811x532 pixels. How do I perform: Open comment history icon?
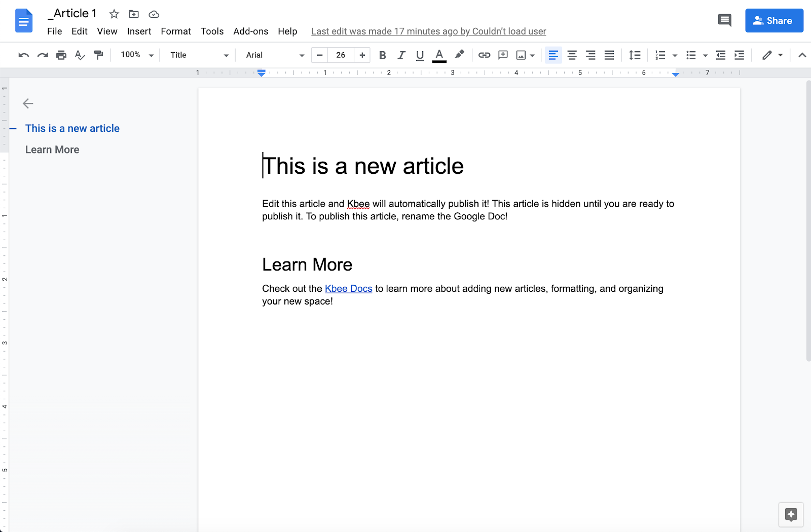pyautogui.click(x=724, y=21)
